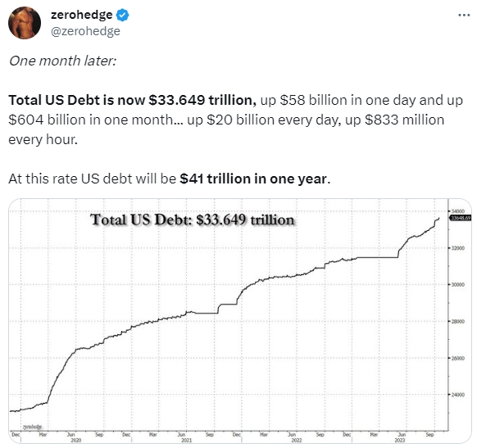Click the 2023 year label on x-axis
477x448 pixels.
(400, 440)
